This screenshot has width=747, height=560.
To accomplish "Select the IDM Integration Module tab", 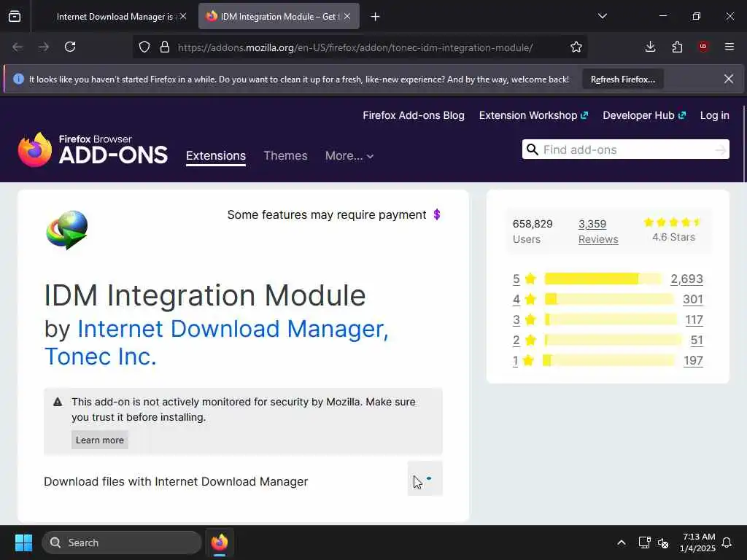I will pos(279,17).
